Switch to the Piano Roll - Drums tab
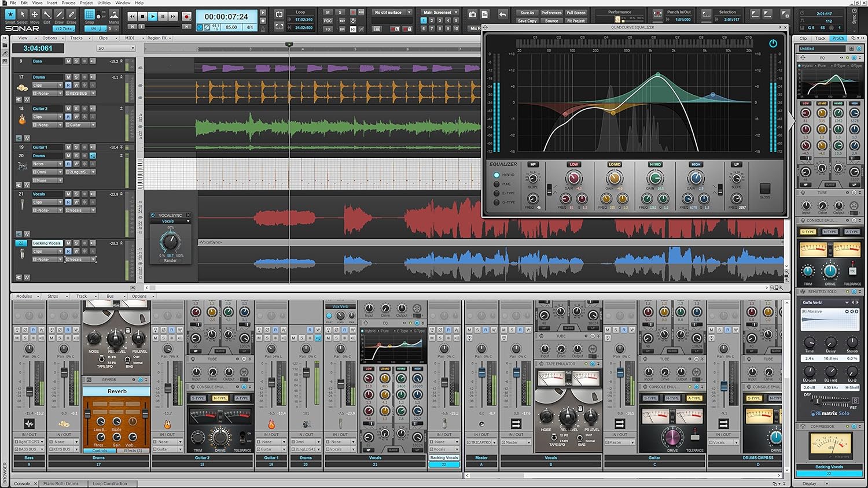This screenshot has height=488, width=868. tap(62, 484)
